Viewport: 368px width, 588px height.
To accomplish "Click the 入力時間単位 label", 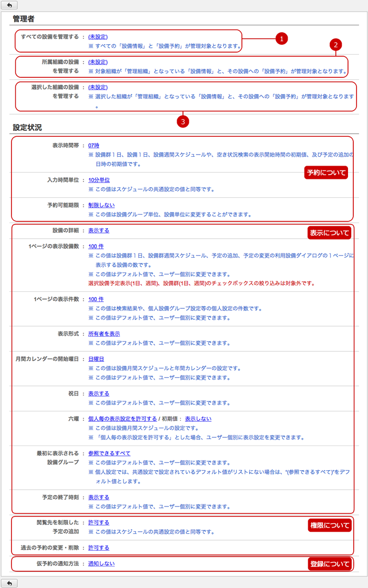I will [x=63, y=180].
